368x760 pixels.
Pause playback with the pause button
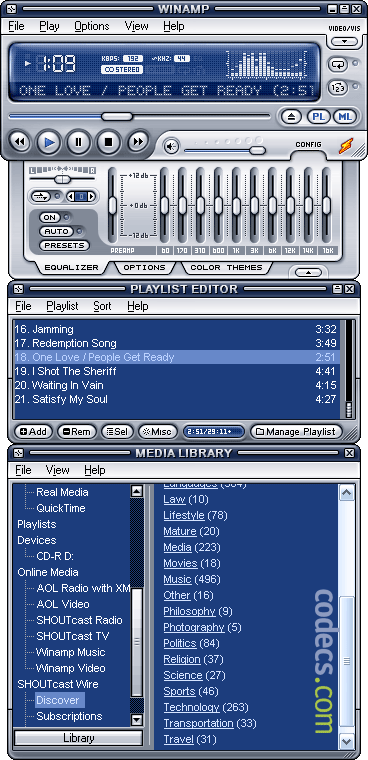[78, 142]
